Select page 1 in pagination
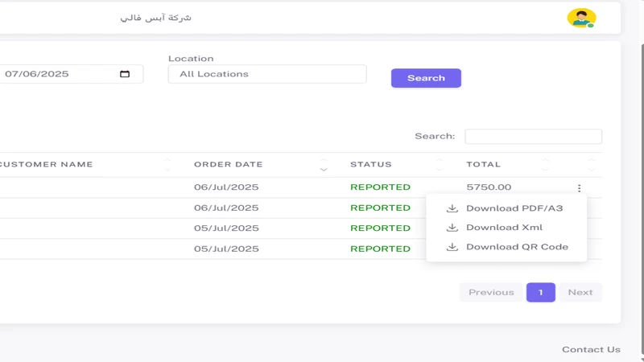Screen dimensions: 644x362 point(540,292)
